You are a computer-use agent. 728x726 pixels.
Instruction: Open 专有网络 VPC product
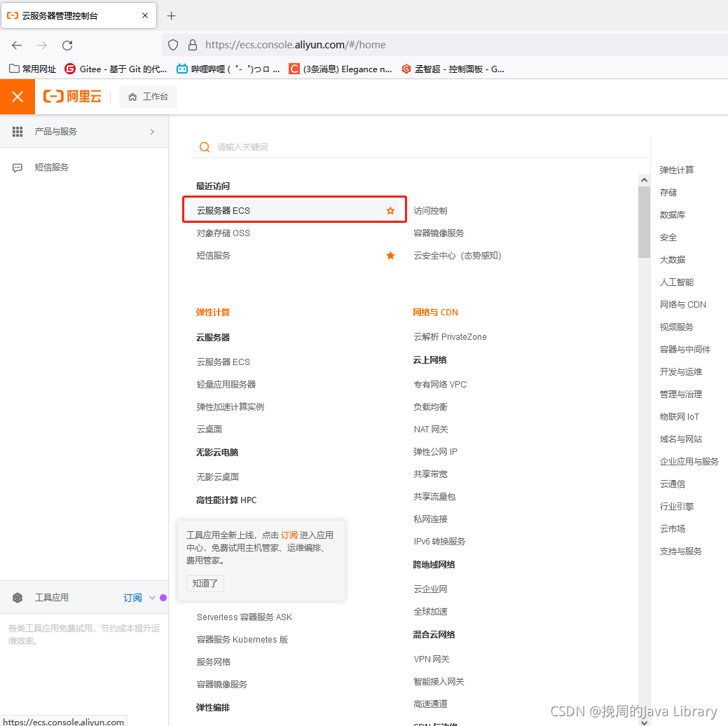(440, 385)
